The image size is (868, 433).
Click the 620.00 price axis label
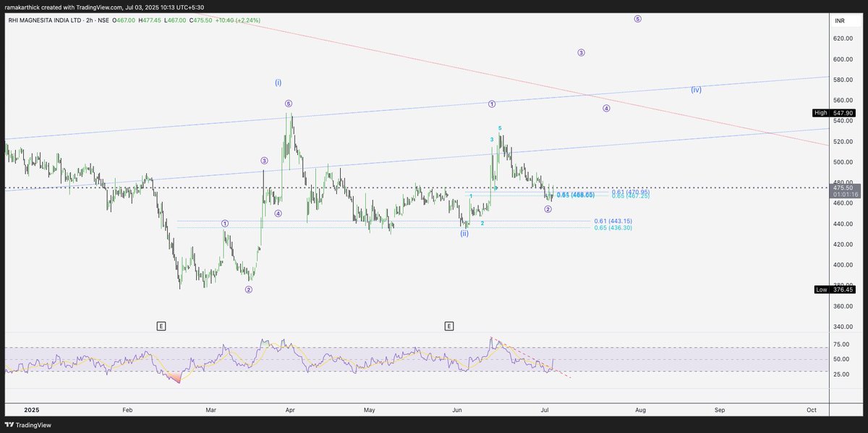843,38
